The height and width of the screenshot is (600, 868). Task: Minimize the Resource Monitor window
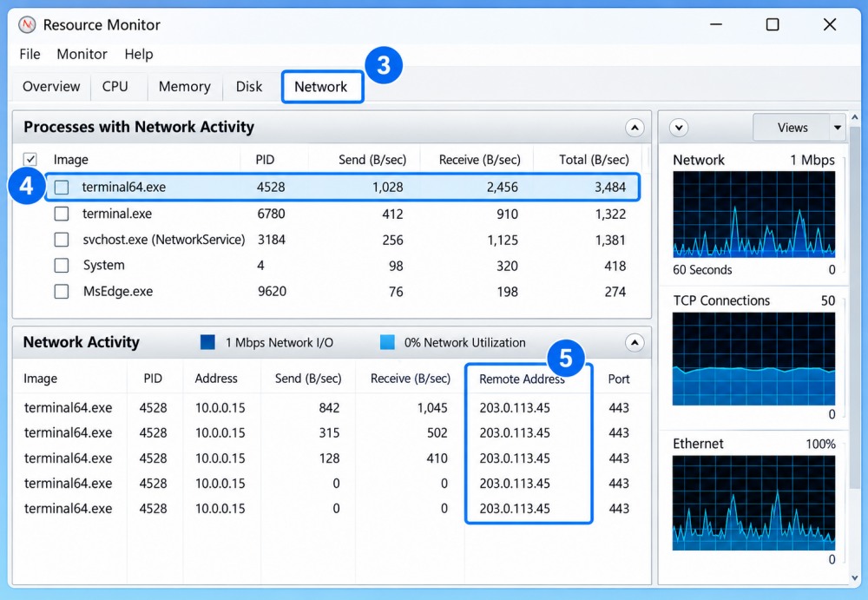click(716, 25)
